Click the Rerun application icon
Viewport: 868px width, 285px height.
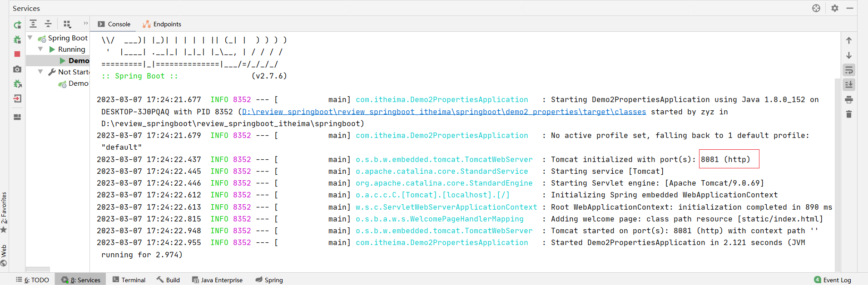click(x=17, y=25)
